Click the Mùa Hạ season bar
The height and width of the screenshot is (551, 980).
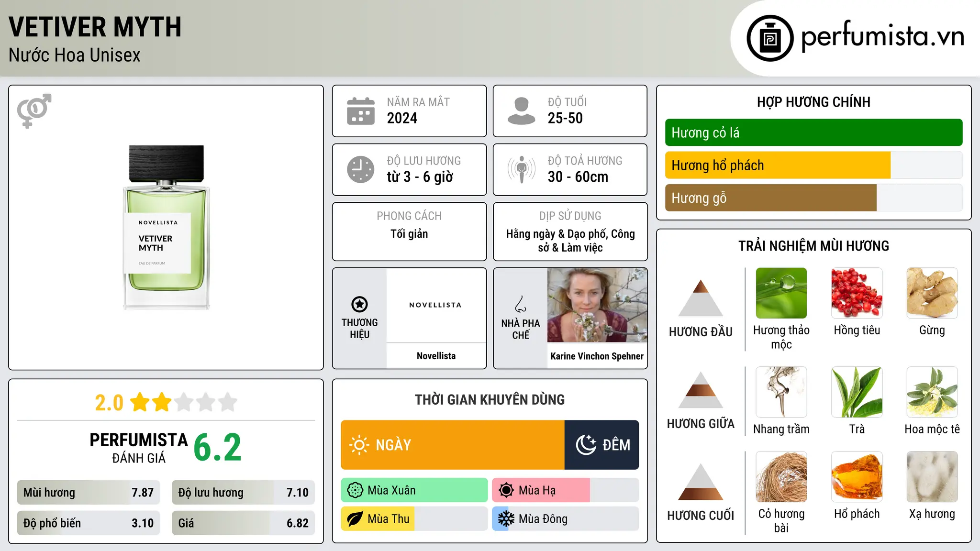566,490
